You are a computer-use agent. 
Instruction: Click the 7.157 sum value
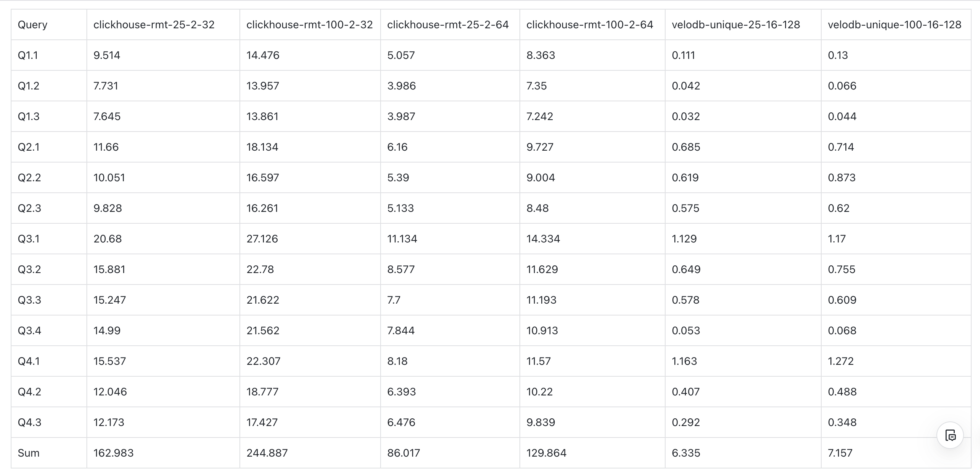(840, 453)
